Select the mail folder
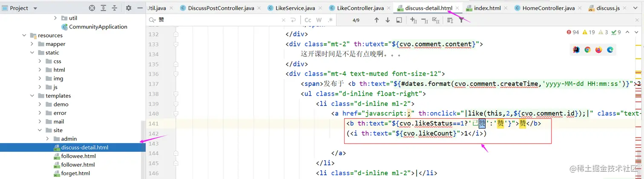Image resolution: width=644 pixels, height=179 pixels. (55, 122)
